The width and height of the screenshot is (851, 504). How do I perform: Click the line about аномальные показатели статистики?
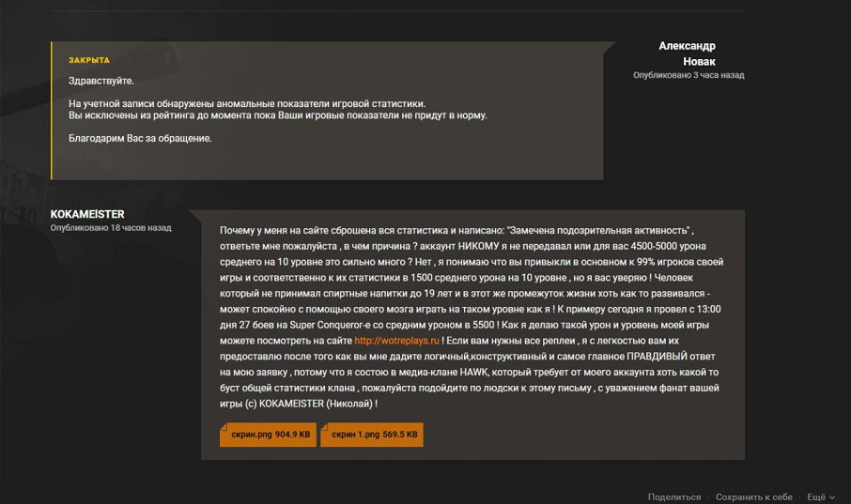point(247,103)
